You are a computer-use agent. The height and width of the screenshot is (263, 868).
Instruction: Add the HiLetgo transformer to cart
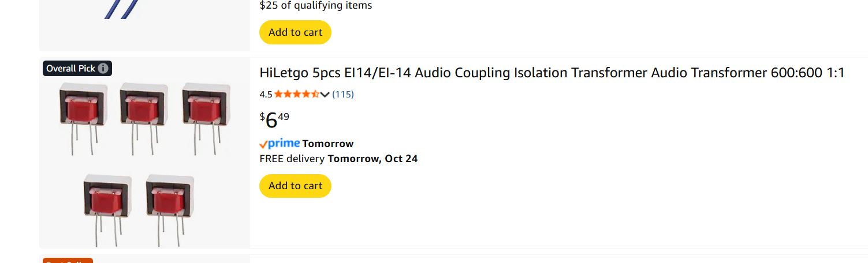coord(295,186)
